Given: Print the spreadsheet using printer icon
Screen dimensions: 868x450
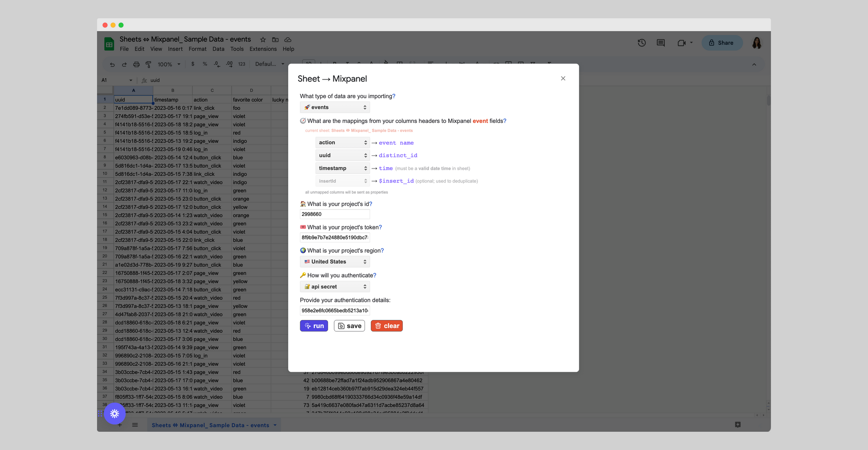Looking at the screenshot, I should [136, 64].
